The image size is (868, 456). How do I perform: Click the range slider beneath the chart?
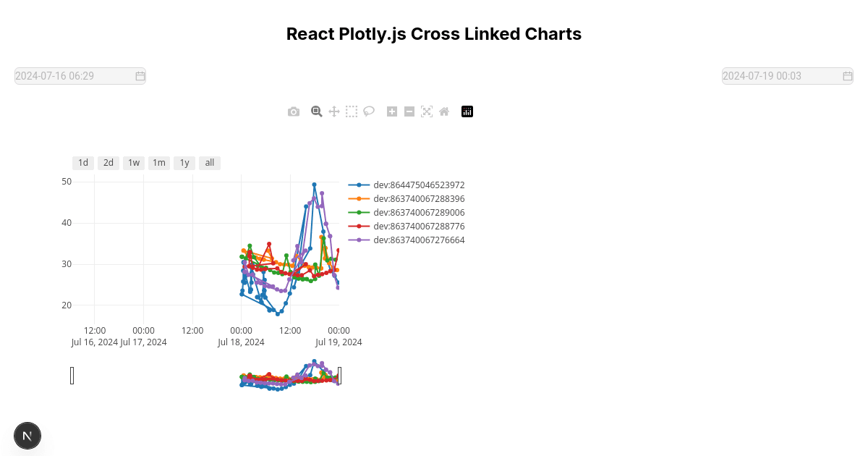coord(206,375)
